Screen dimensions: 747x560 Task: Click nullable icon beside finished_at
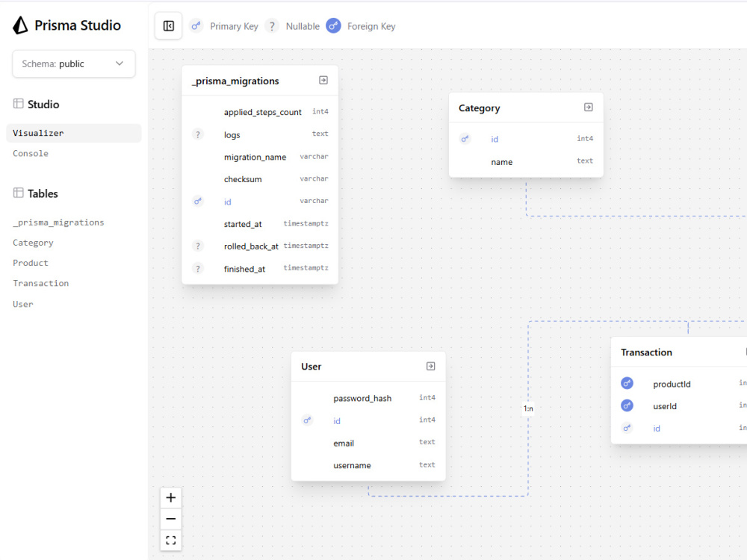[x=198, y=268]
